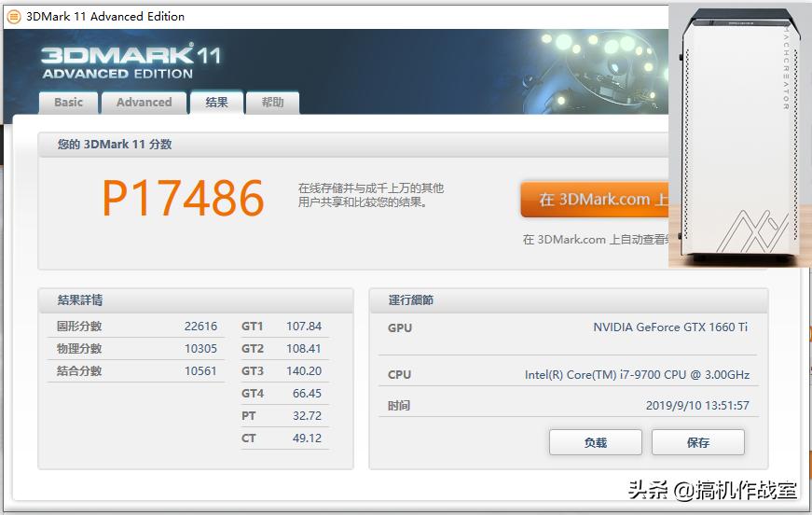Click the timestamp 2019/9/10 13:51:57
This screenshot has height=515, width=812.
697,406
